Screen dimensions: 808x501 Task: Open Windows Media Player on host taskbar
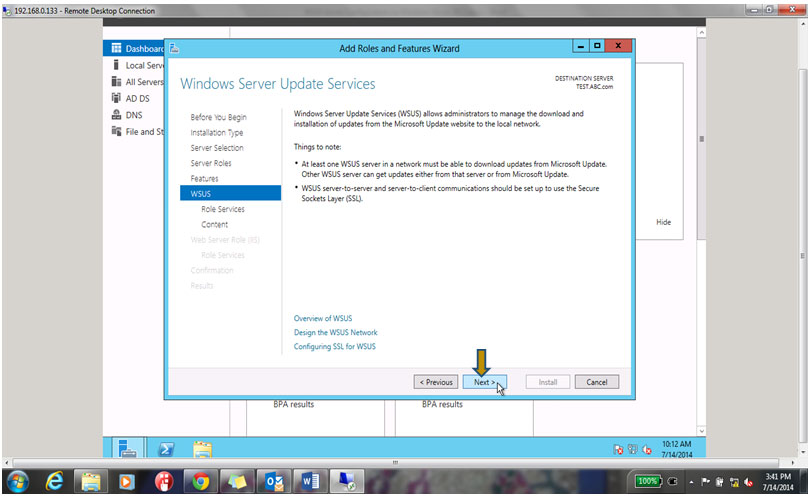tap(127, 482)
